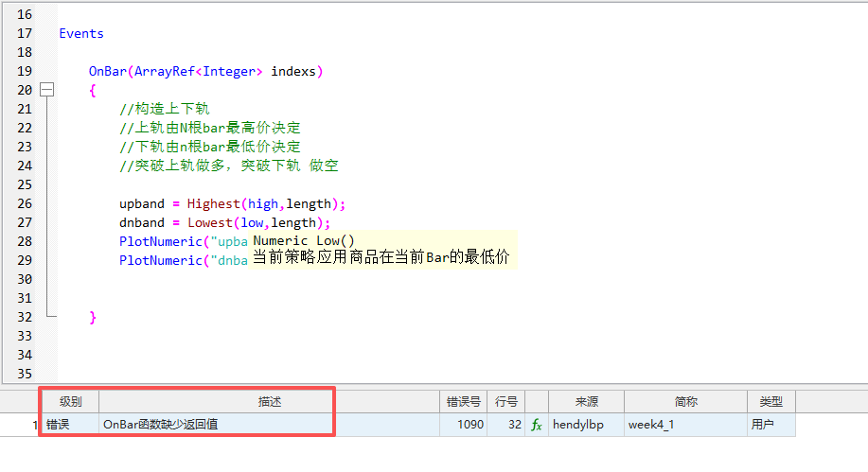The image size is (868, 472).
Task: Click the 描述 column header
Action: click(x=270, y=402)
